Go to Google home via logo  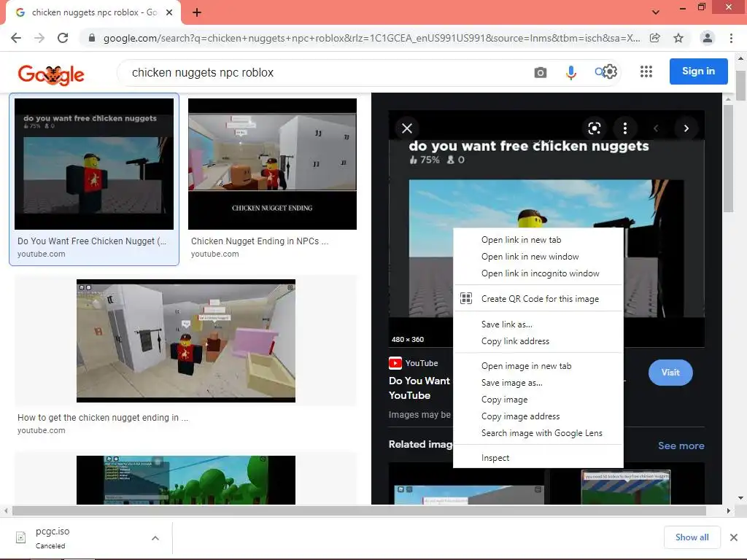click(x=51, y=74)
